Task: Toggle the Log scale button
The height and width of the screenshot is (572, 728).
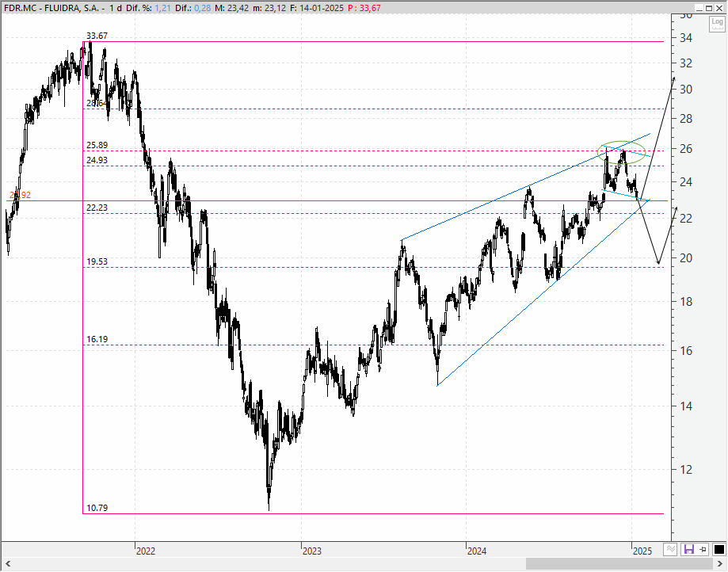Action: pyautogui.click(x=717, y=24)
